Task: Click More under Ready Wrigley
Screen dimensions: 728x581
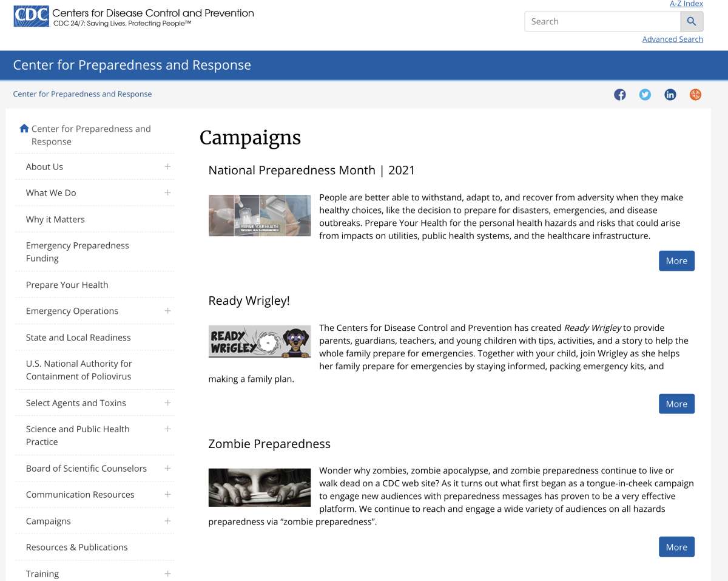Action: point(676,404)
